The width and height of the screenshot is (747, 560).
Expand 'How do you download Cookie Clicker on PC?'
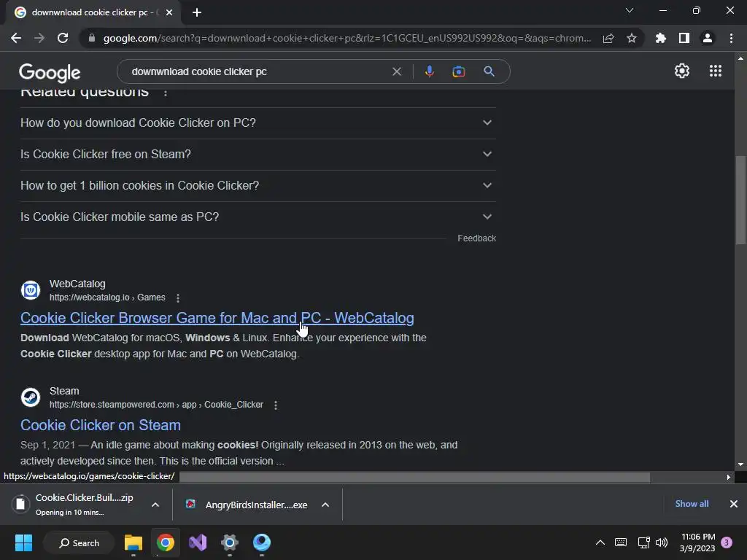point(258,122)
